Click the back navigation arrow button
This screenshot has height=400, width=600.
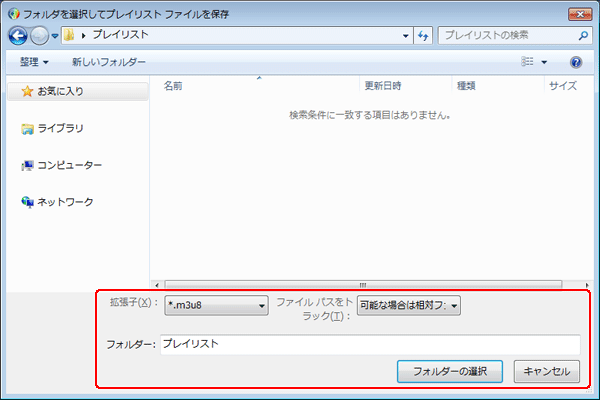tap(17, 35)
